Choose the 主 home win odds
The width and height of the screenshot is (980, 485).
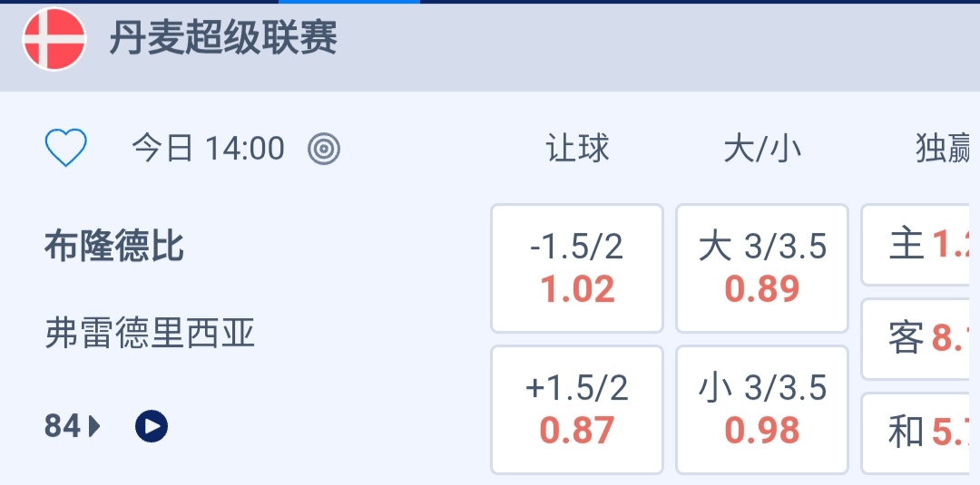920,245
